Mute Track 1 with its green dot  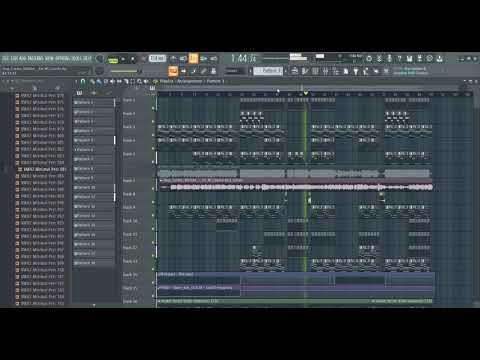tap(153, 108)
